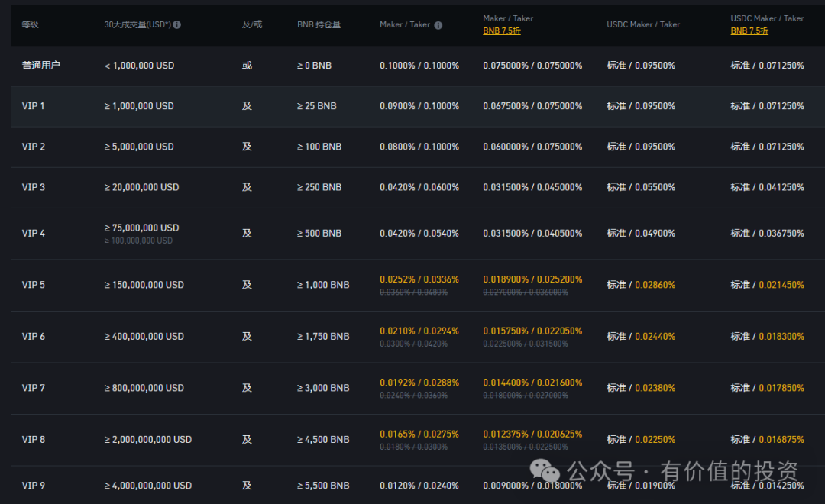
Task: Click the VIP 7 level label
Action: 33,388
